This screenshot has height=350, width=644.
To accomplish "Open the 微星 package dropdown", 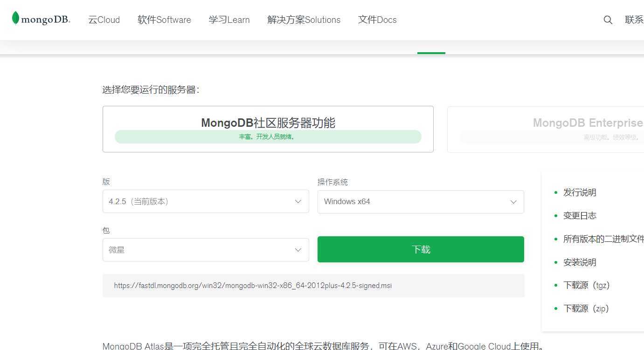I will [206, 250].
